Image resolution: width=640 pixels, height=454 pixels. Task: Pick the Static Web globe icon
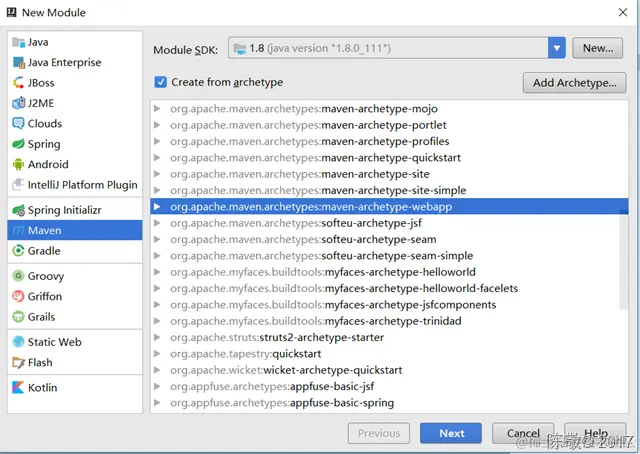(18, 342)
